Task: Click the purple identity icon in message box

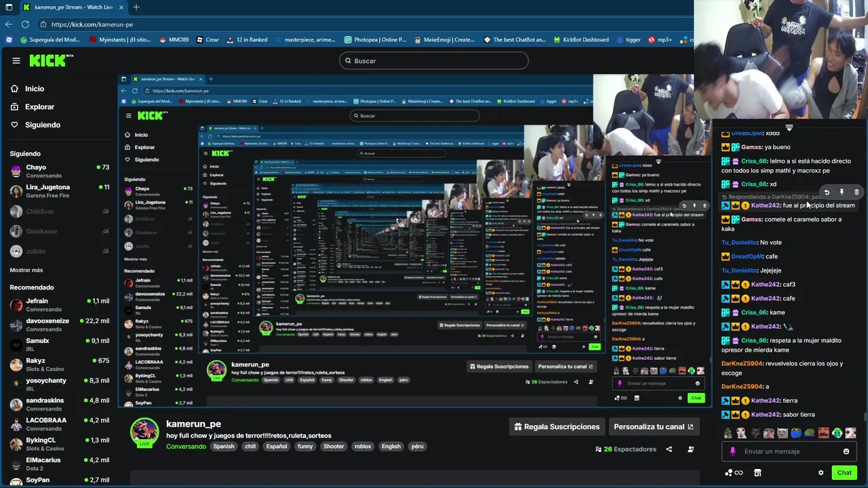Action: pyautogui.click(x=732, y=451)
